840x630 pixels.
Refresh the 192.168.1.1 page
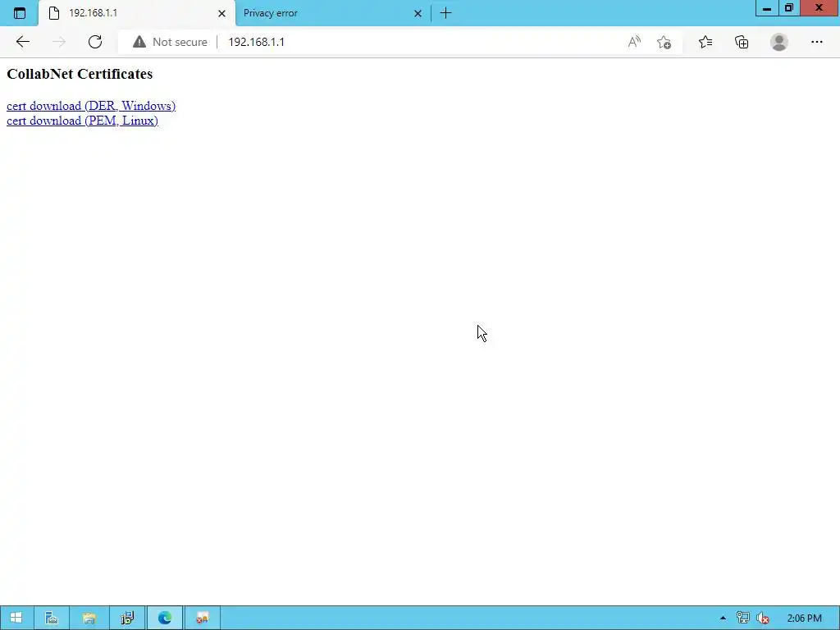tap(95, 42)
